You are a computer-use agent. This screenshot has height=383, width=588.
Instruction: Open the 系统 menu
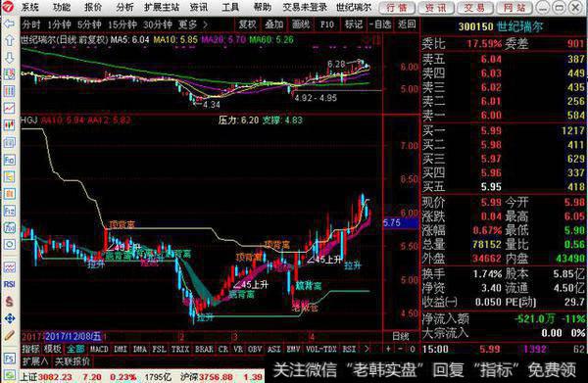tap(29, 7)
